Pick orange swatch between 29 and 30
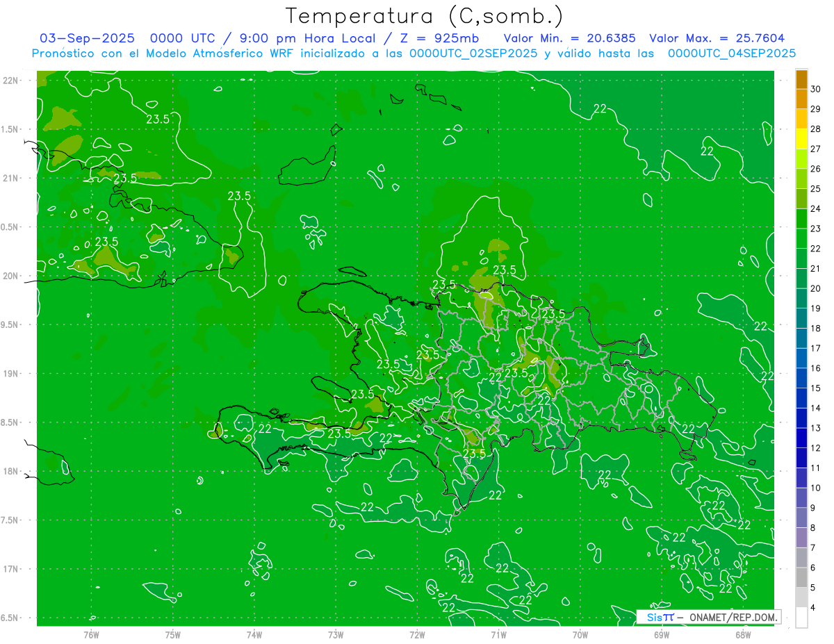Screen dimensions: 834x644 click(801, 99)
